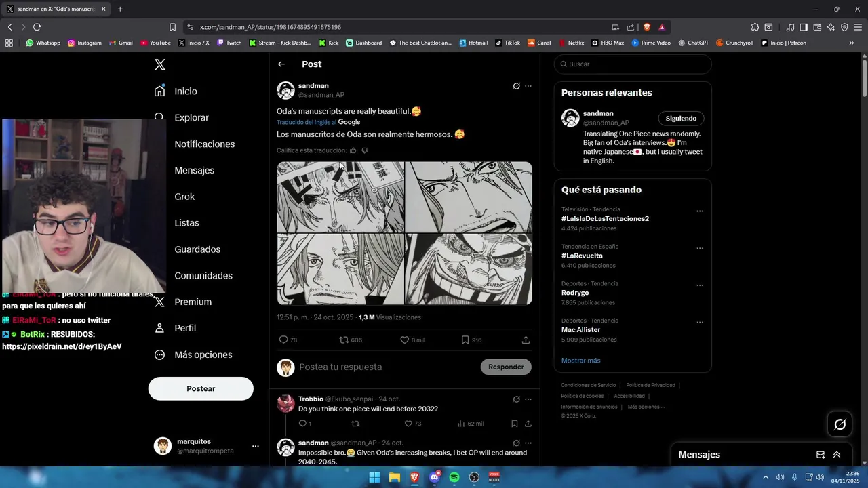The image size is (868, 488).
Task: Click Grok icon on sandman's post
Action: click(x=516, y=86)
